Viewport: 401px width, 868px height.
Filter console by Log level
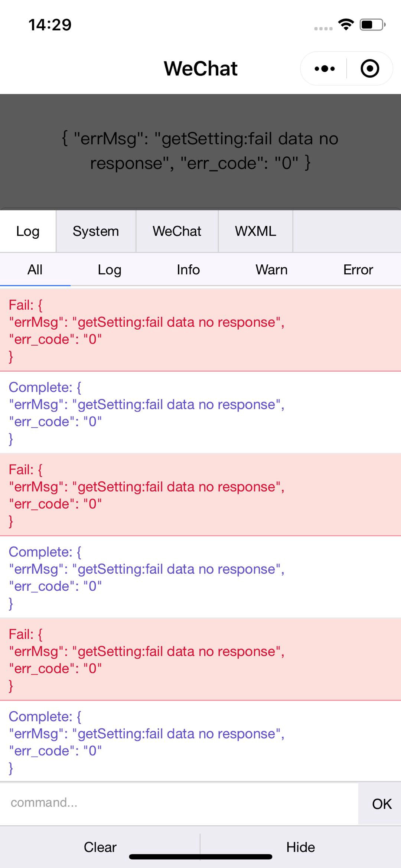[x=110, y=270]
